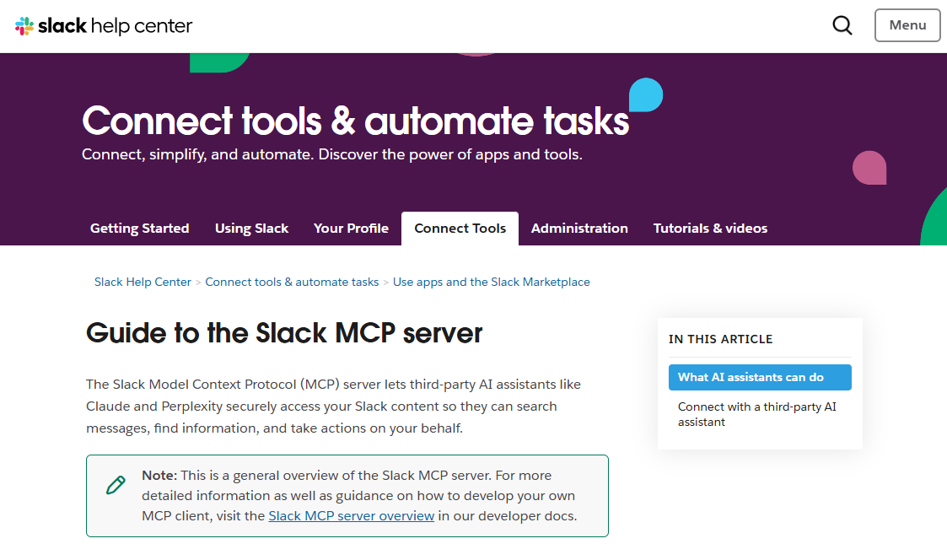The image size is (947, 560).
Task: Jump to Connect with a third-party AI assistant
Action: (756, 414)
